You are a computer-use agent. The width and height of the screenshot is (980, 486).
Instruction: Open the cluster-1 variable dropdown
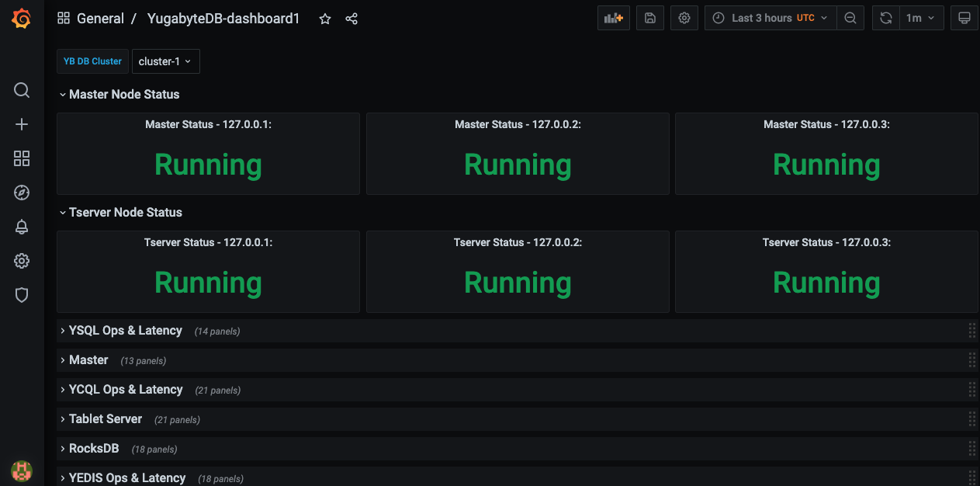coord(165,61)
